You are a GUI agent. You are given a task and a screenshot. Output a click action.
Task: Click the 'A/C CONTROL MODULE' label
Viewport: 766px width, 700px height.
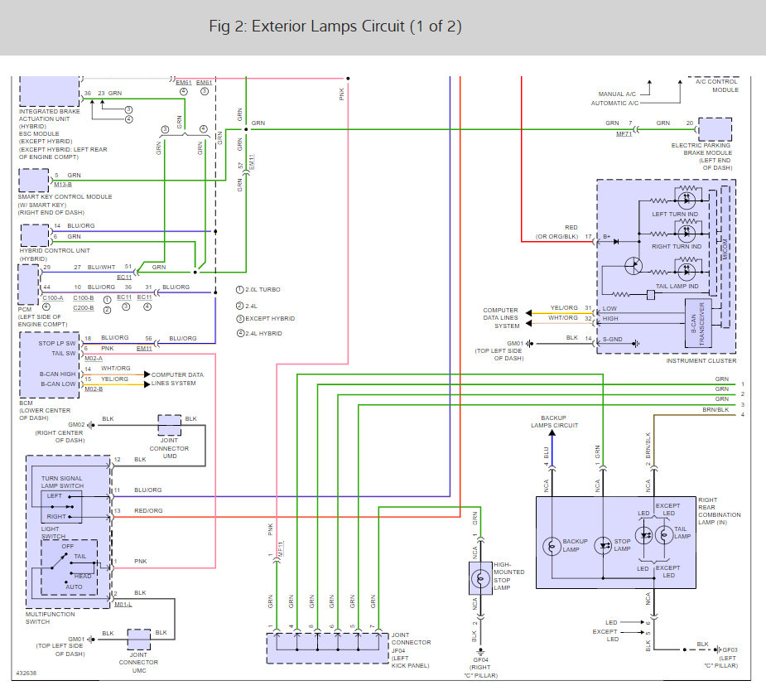(716, 85)
